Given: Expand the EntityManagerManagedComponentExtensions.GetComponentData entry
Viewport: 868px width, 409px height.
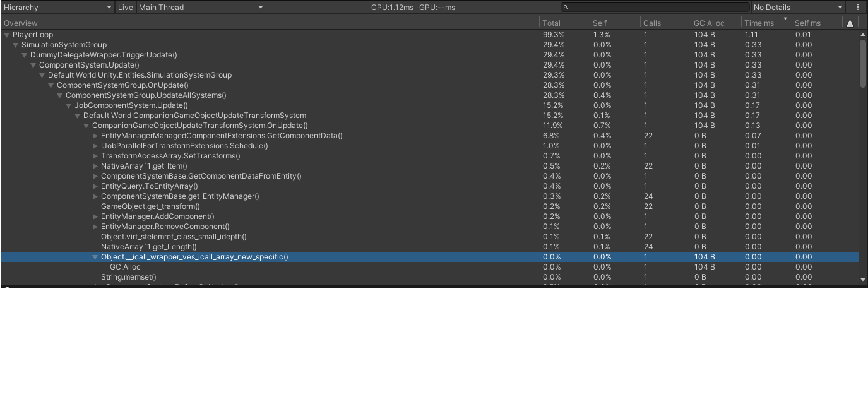Looking at the screenshot, I should pyautogui.click(x=95, y=136).
